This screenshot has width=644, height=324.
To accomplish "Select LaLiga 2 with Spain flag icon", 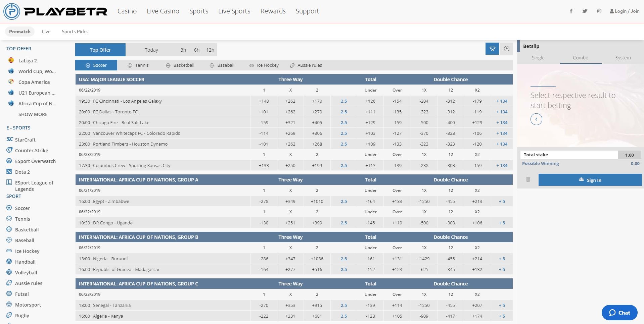I will coord(22,60).
